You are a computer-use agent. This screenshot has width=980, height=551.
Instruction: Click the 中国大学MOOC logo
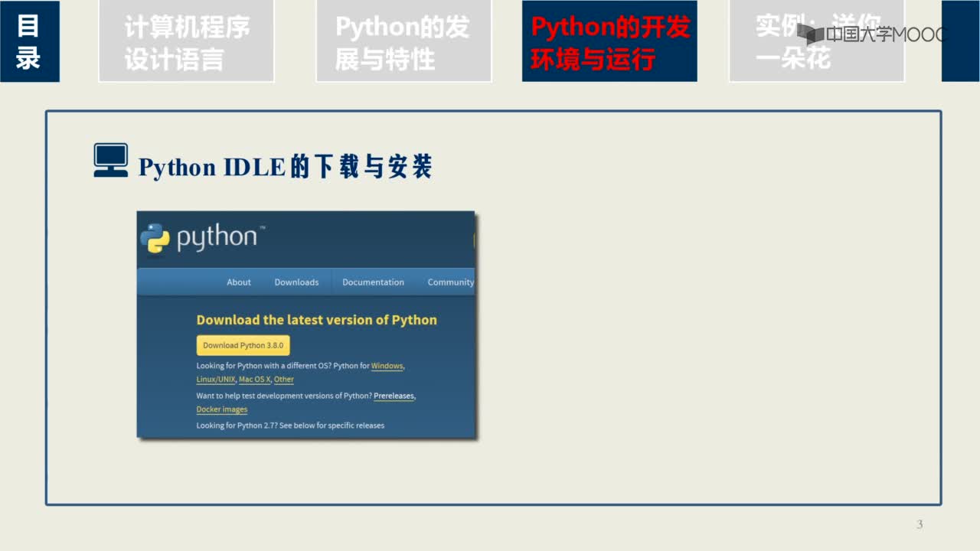coord(871,34)
